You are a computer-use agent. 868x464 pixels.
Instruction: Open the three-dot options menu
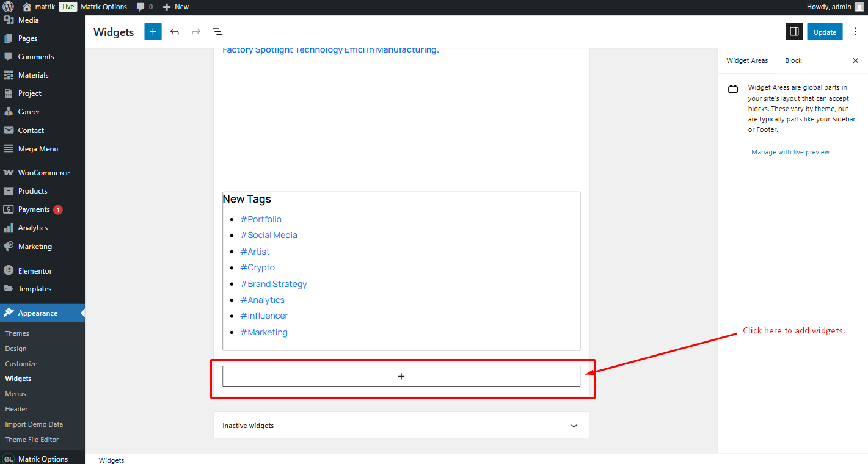coord(855,32)
